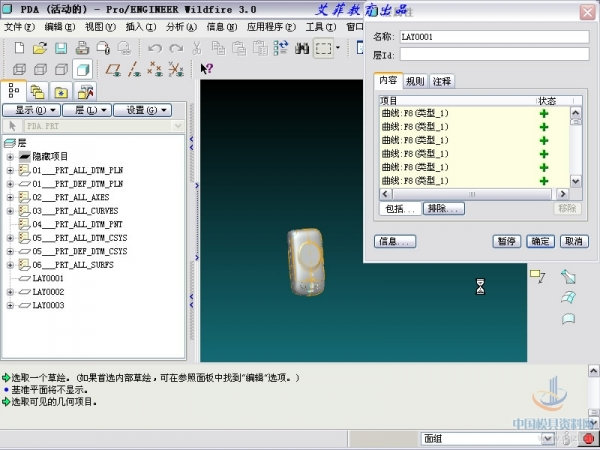Select the Shading display mode icon
This screenshot has height=450, width=600.
coord(82,69)
